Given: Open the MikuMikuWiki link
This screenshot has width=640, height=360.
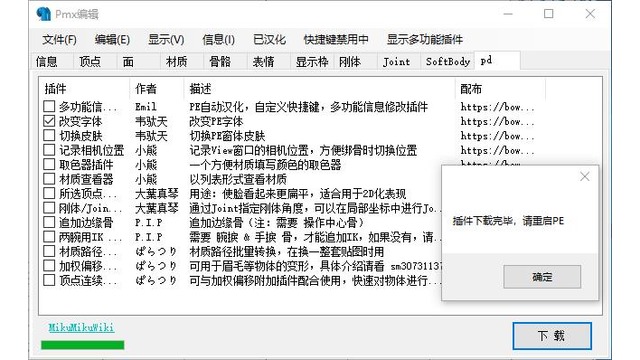Looking at the screenshot, I should [x=81, y=327].
